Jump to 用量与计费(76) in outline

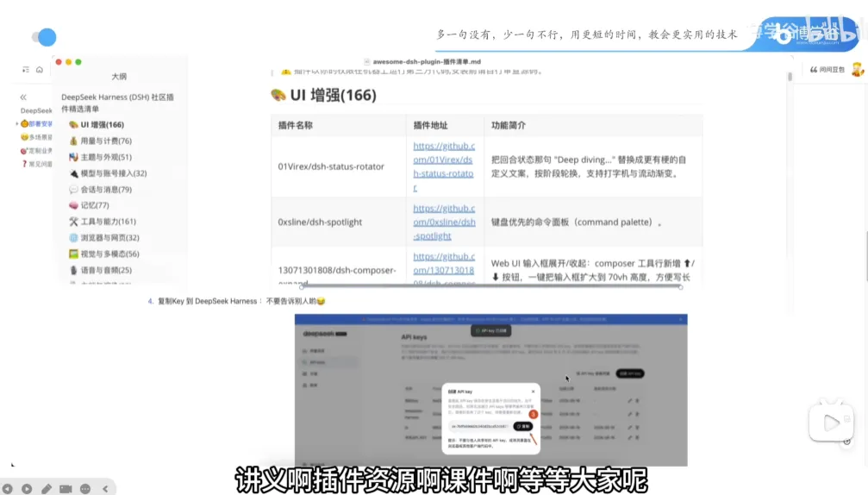[106, 141]
